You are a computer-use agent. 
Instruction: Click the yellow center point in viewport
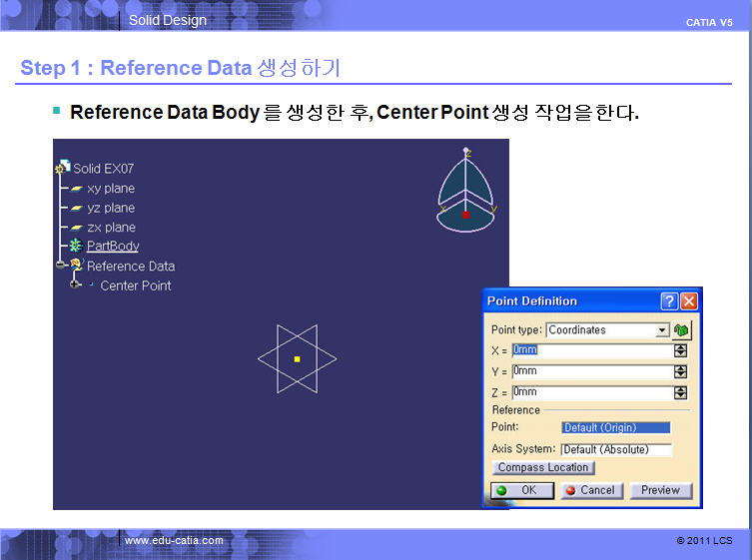297,358
